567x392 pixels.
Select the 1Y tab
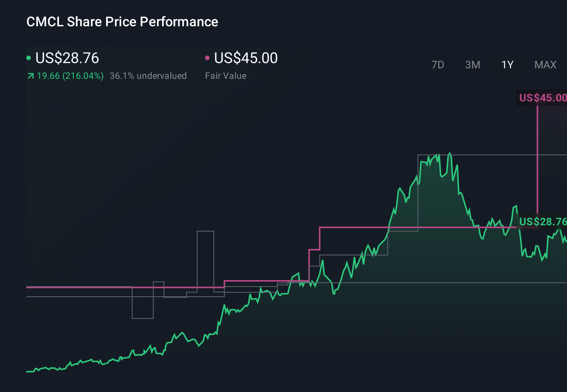coord(507,65)
